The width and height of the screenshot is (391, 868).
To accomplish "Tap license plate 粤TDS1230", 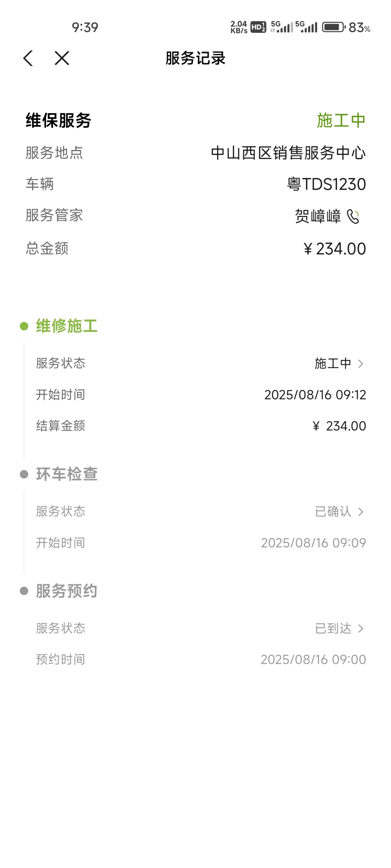I will [326, 184].
